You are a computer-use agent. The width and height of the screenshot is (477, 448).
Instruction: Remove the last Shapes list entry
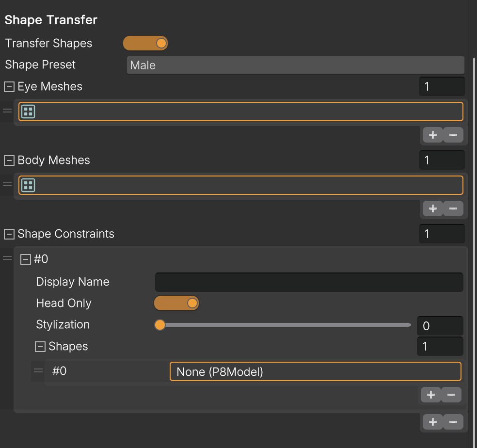451,395
